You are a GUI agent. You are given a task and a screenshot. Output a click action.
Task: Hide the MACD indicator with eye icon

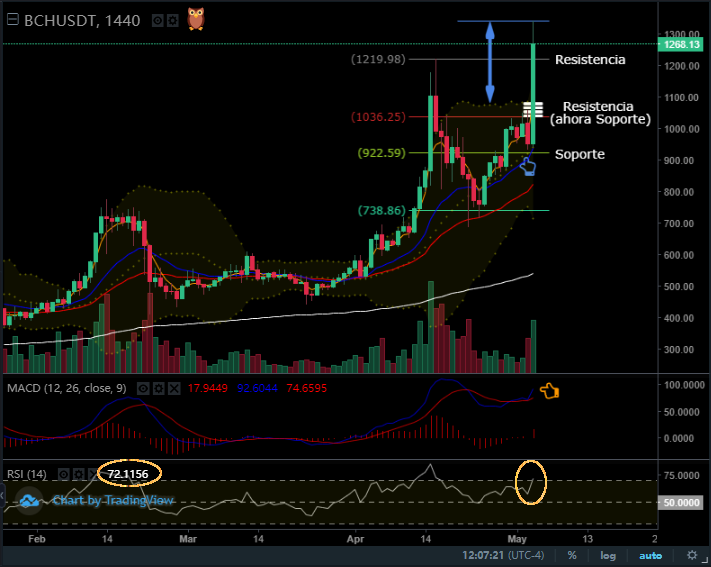[143, 388]
